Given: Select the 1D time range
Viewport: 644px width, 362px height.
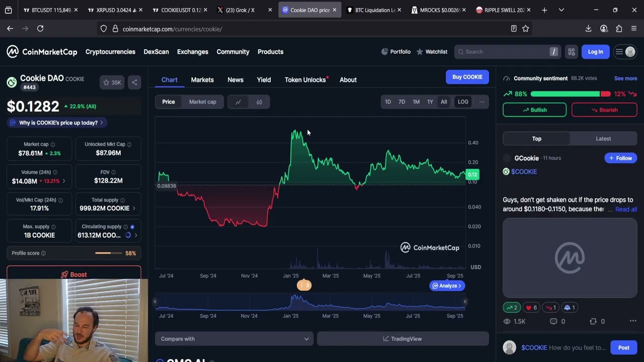Looking at the screenshot, I should 388,102.
